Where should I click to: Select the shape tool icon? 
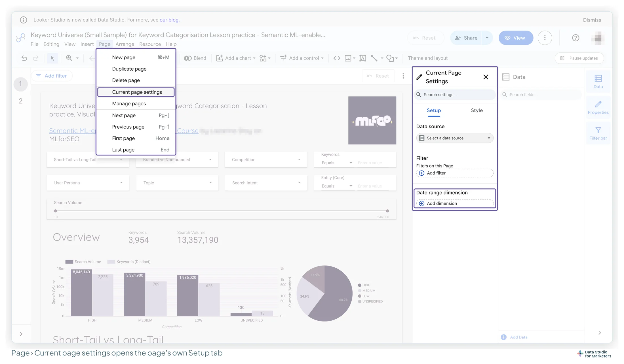coord(390,58)
